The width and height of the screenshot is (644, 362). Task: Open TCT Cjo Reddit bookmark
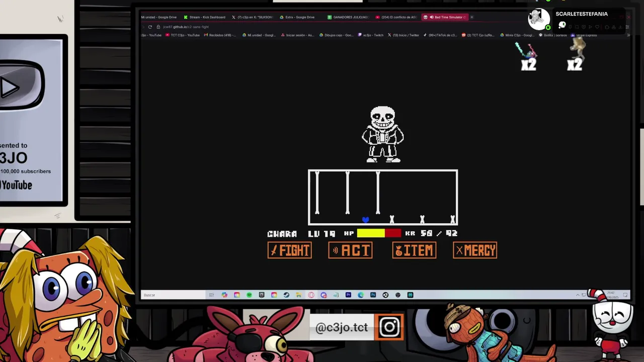[x=478, y=35]
